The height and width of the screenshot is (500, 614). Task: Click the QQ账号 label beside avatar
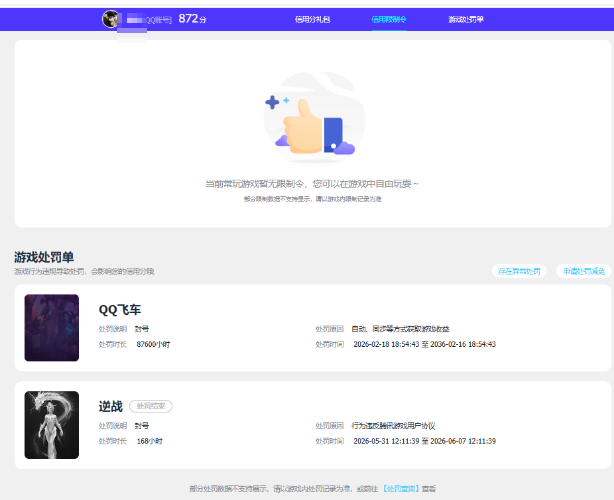(159, 20)
